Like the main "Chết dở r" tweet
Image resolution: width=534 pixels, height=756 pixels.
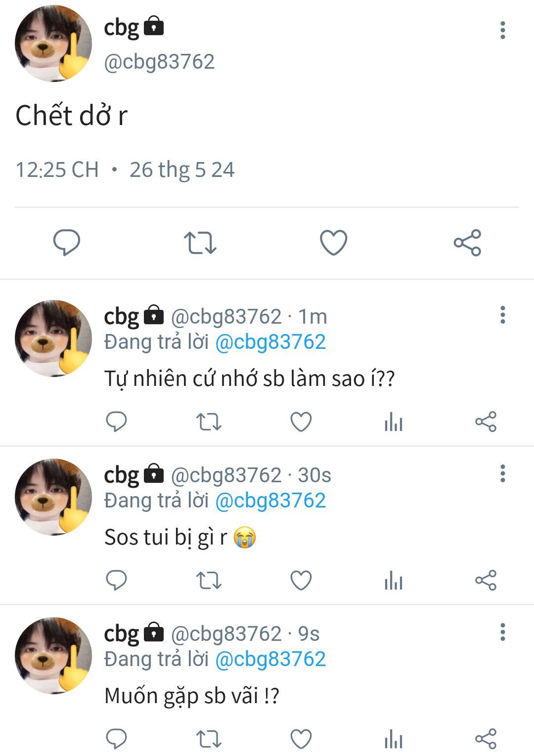(334, 243)
